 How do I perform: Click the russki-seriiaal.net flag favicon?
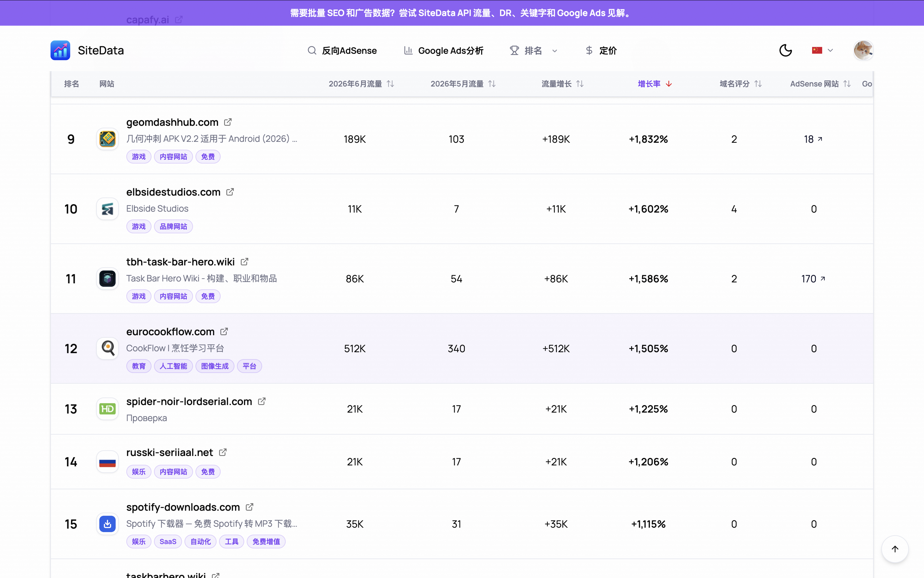pos(107,462)
